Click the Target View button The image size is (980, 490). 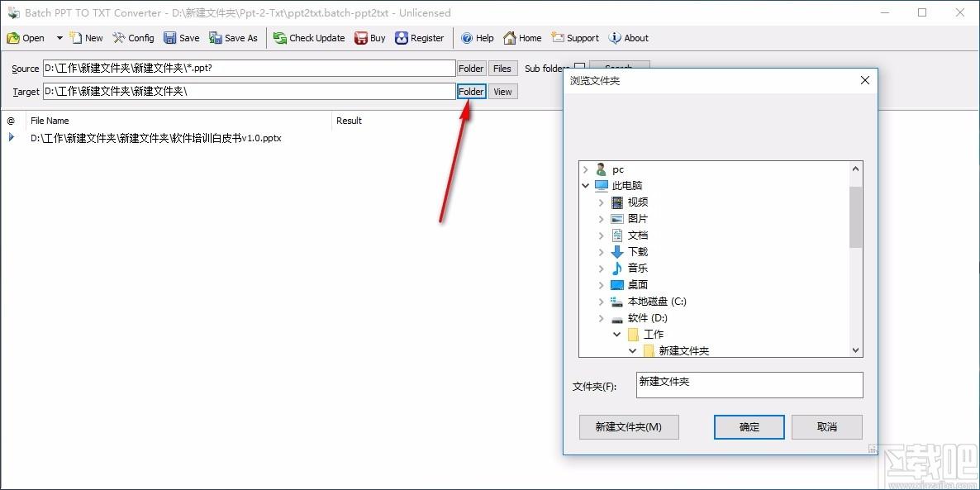(x=502, y=91)
